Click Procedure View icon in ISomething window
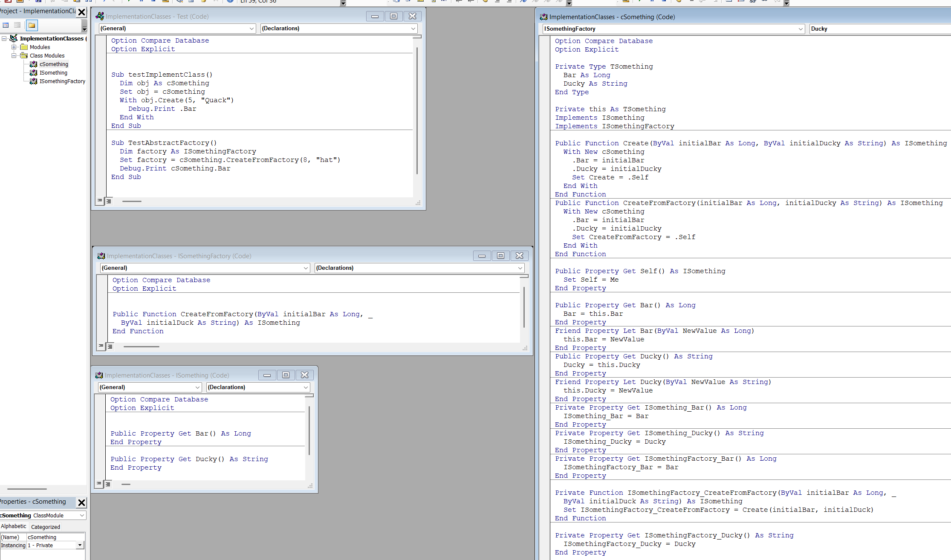Image resolution: width=951 pixels, height=560 pixels. [99, 484]
